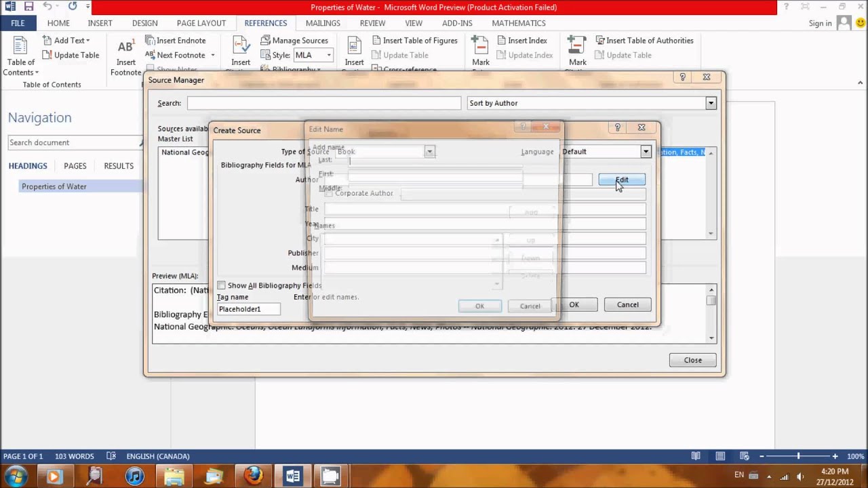Open iTunes from the taskbar
868x488 pixels.
tap(134, 476)
